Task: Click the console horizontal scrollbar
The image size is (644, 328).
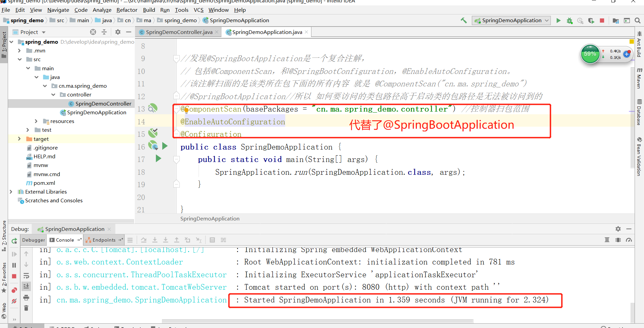Action: click(x=317, y=321)
